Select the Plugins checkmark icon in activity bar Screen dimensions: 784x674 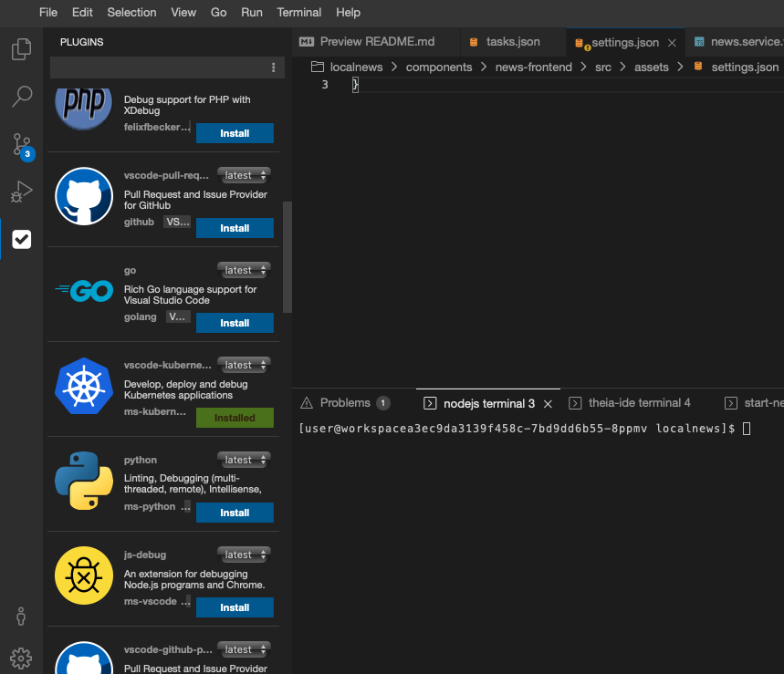pos(22,239)
